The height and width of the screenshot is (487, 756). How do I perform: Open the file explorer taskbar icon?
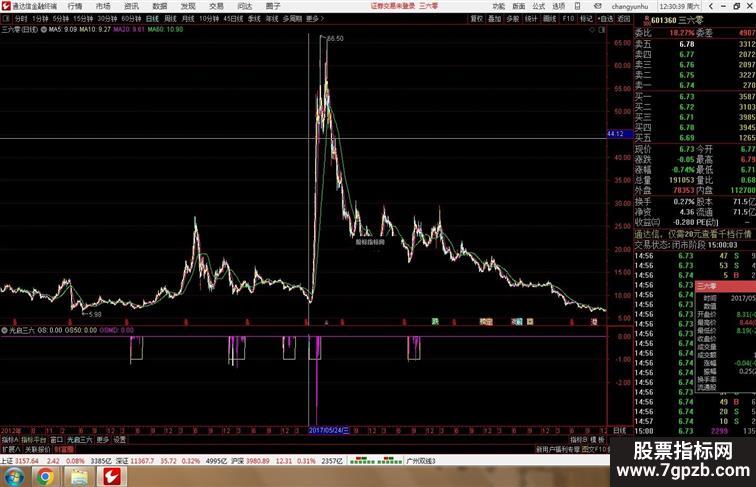click(79, 477)
